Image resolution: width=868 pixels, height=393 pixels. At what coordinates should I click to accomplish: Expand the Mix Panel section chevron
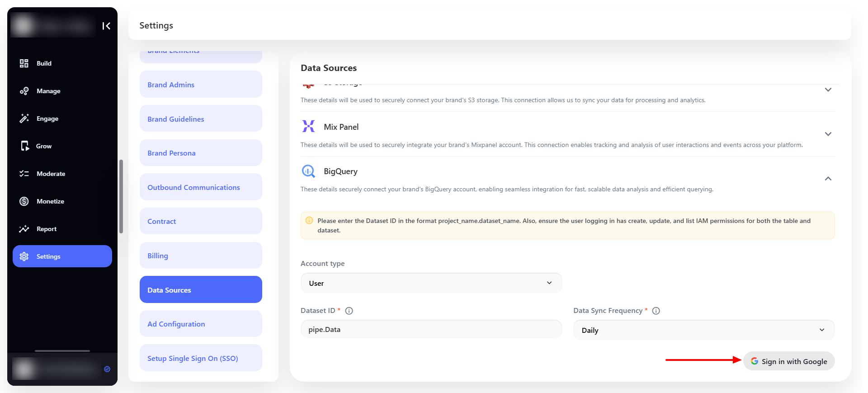828,134
